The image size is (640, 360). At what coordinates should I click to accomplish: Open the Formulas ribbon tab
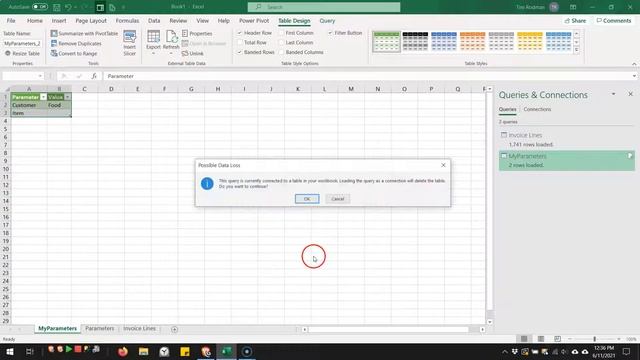coord(127,20)
